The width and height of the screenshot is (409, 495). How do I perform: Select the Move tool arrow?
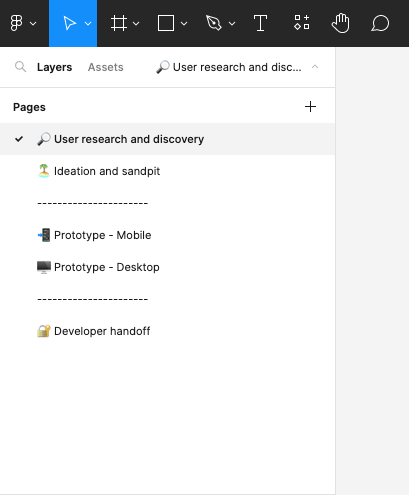[69, 23]
